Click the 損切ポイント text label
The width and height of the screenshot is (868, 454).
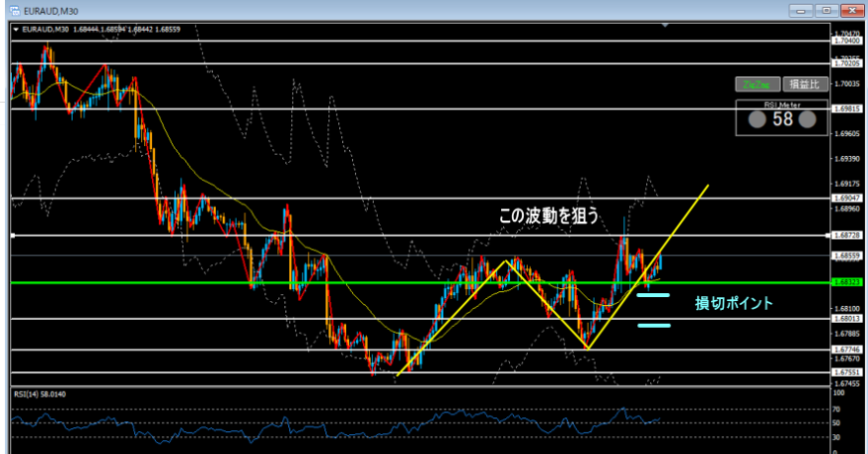point(734,303)
